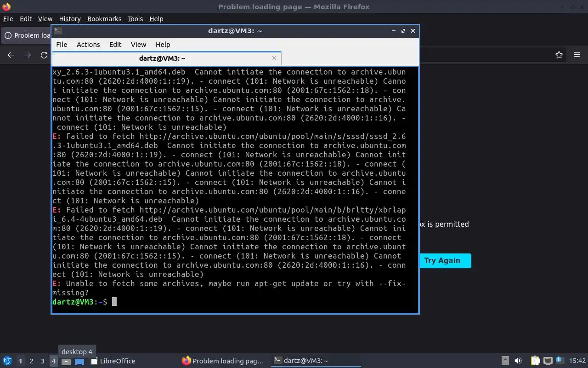588x368 pixels.
Task: Open Firefox Help menu
Action: click(156, 19)
